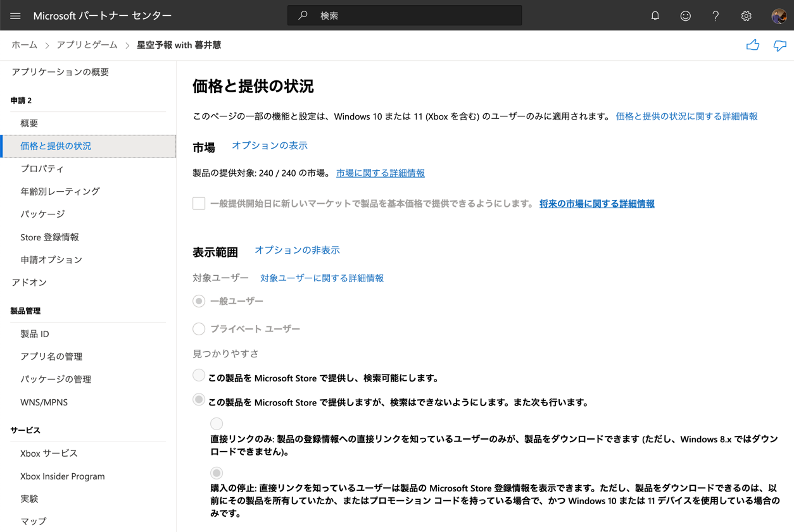The image size is (794, 532).
Task: Navigate to アプリとゲーム breadcrumb
Action: pyautogui.click(x=85, y=45)
